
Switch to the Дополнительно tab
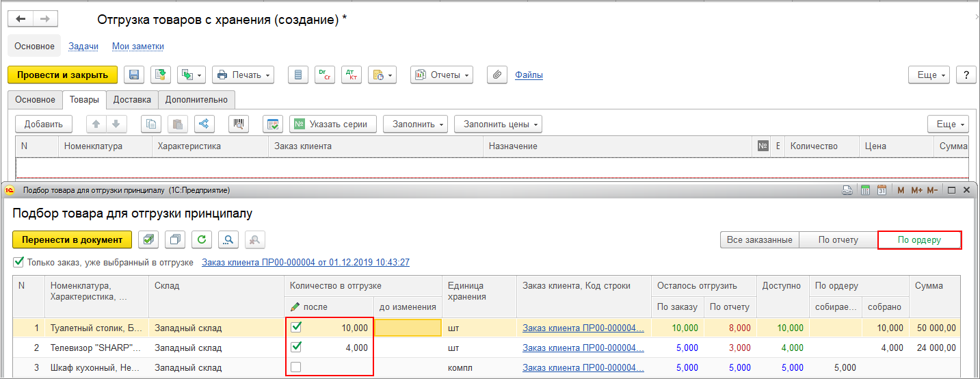click(x=196, y=99)
